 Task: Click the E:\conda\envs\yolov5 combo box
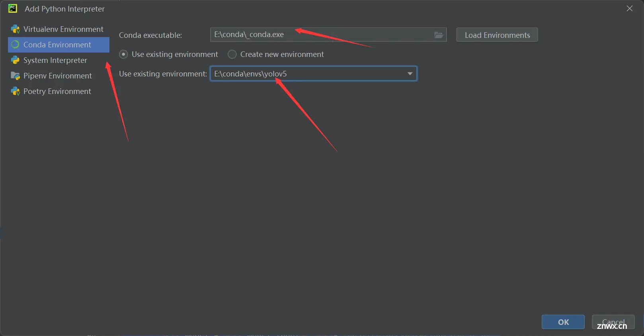click(313, 74)
